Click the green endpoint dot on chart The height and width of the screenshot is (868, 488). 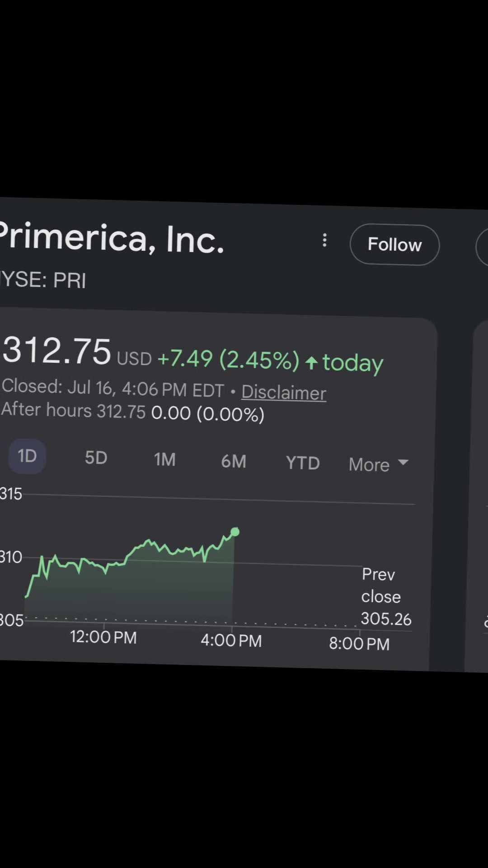tap(235, 532)
